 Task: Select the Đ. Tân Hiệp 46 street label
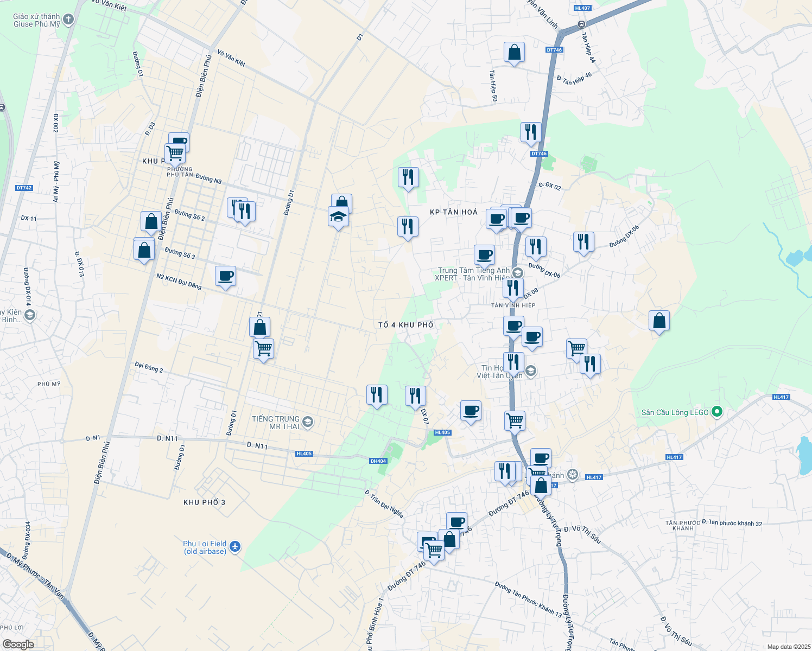(574, 79)
